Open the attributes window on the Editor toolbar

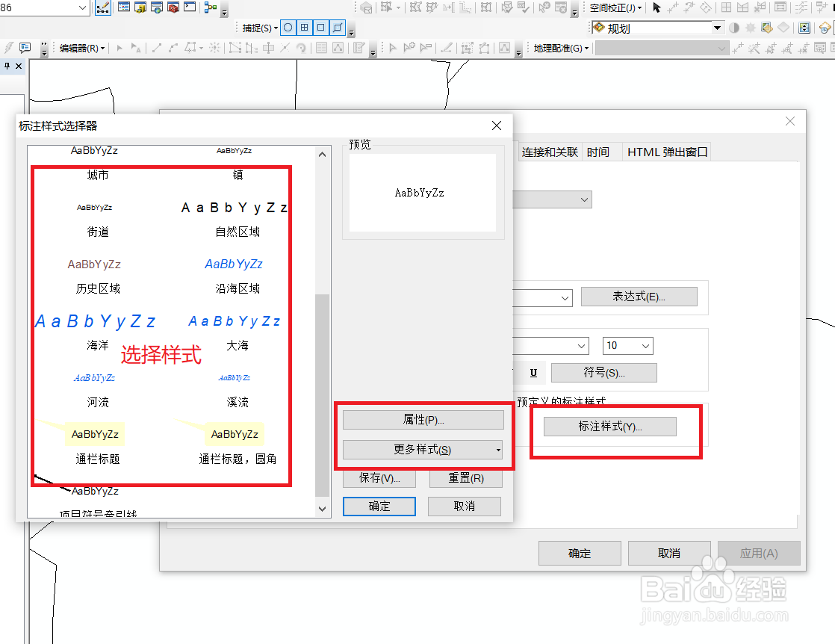coord(357,48)
